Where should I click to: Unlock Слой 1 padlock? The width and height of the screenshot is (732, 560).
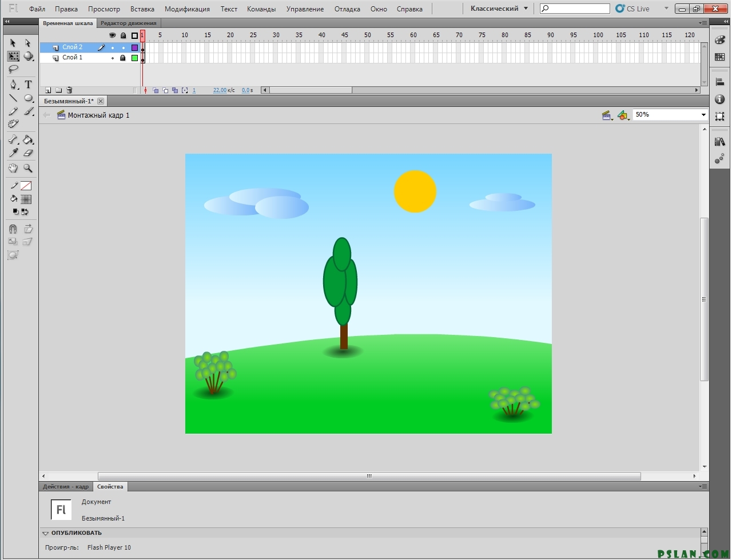pyautogui.click(x=122, y=58)
